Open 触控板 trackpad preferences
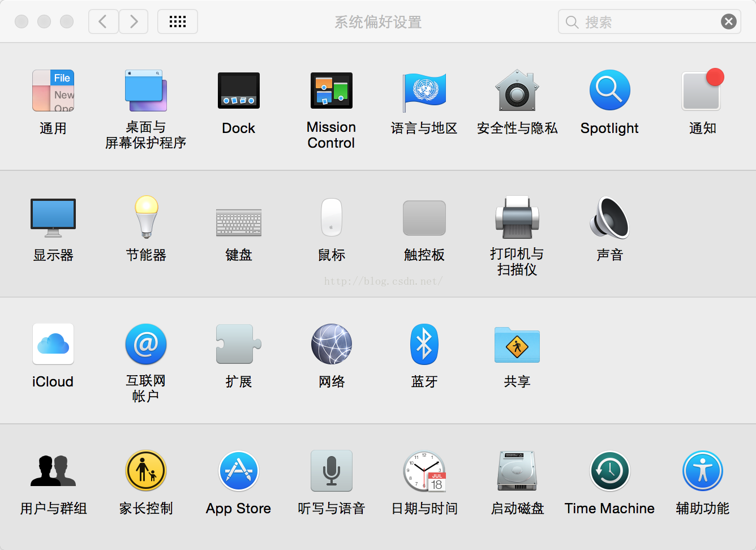This screenshot has height=550, width=756. [424, 218]
